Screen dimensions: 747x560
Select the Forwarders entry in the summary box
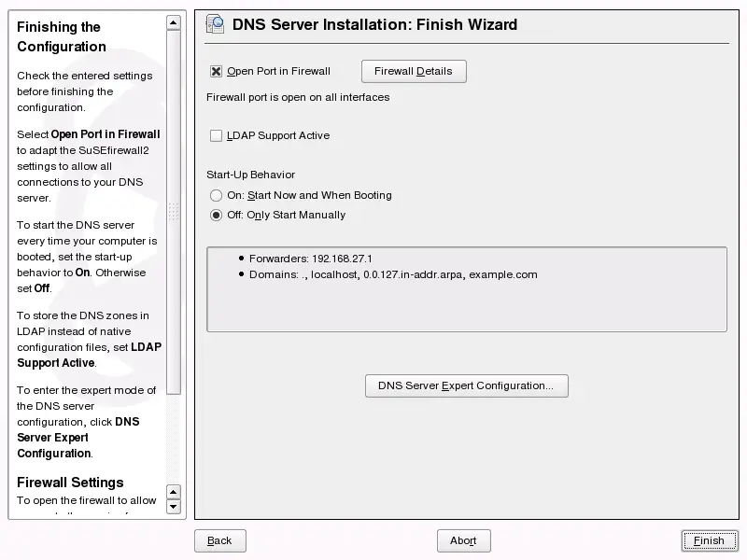click(x=308, y=259)
